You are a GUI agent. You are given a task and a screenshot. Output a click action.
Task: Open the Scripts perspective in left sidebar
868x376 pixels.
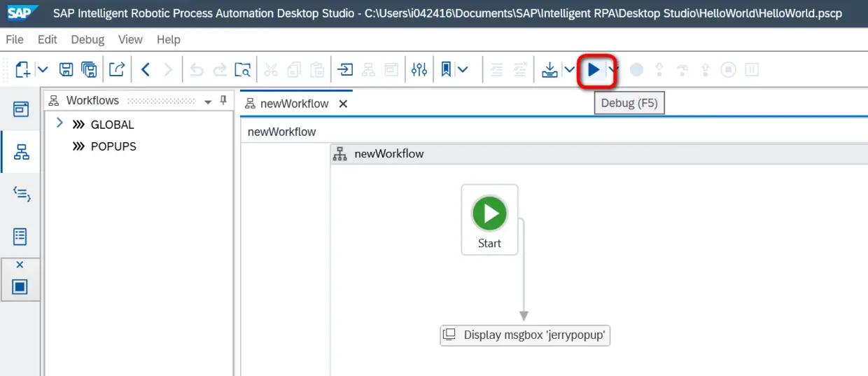21,194
